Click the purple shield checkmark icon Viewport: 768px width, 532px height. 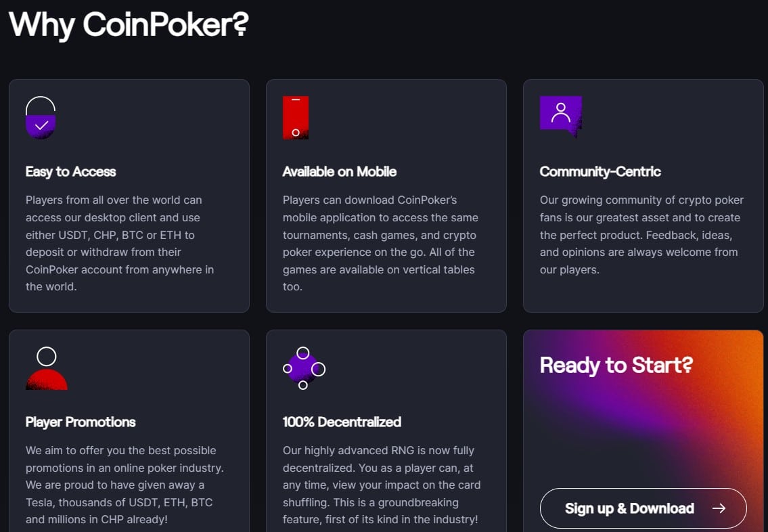[x=41, y=118]
